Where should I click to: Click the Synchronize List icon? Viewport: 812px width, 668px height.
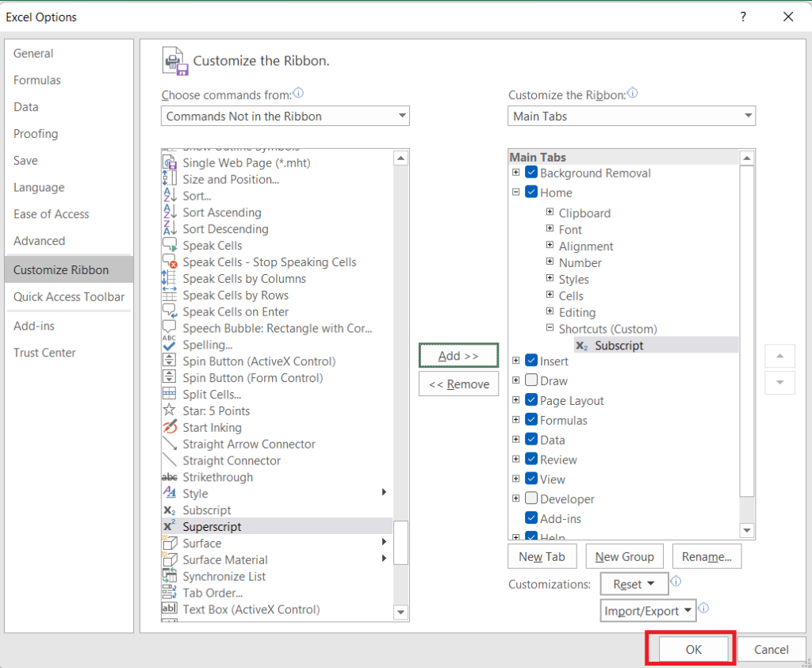(x=170, y=576)
